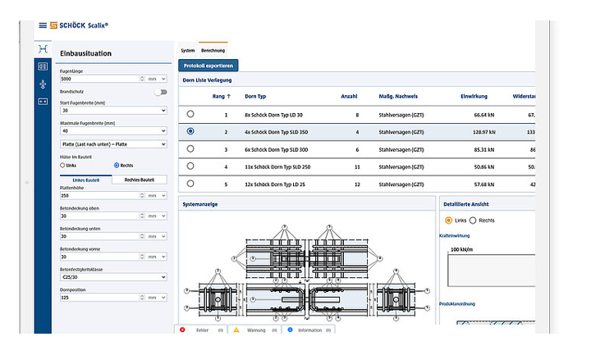Open the load symbol sidebar icon
The image size is (614, 364).
(43, 84)
